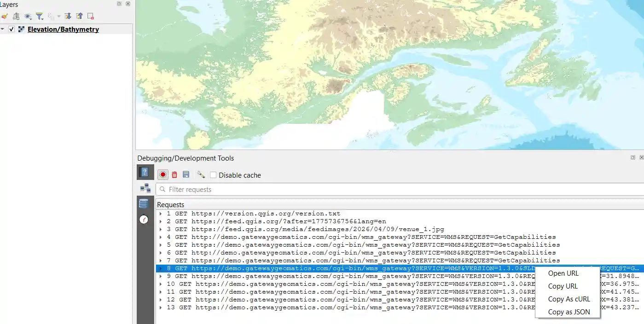Close the Layers panel
Screen dimensions: 644x324
coord(128,4)
